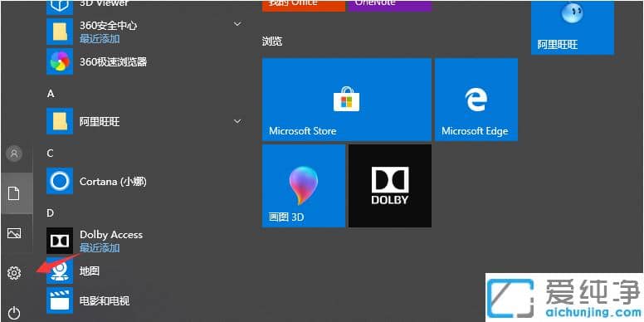The height and width of the screenshot is (322, 644).
Task: Open 电影和电视 clapperboard icon
Action: [x=60, y=300]
